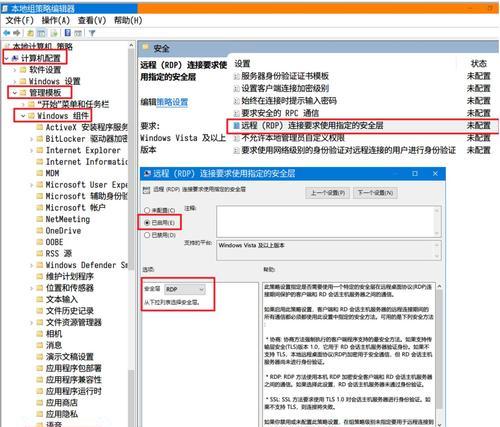Select the Internet Information tree folder

click(87, 162)
